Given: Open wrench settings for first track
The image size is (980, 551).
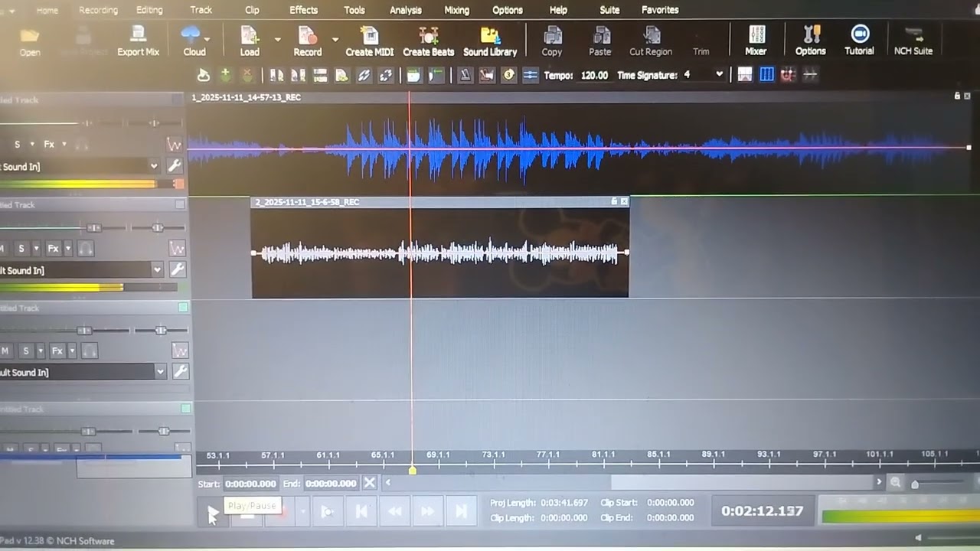Looking at the screenshot, I should [x=174, y=166].
